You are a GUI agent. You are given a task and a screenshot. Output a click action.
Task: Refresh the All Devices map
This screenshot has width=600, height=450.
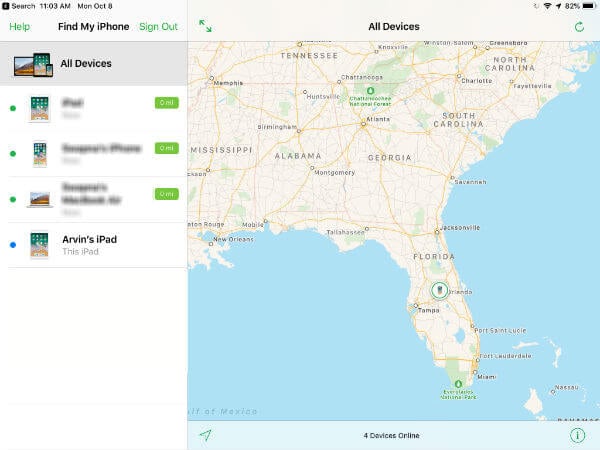coord(579,26)
